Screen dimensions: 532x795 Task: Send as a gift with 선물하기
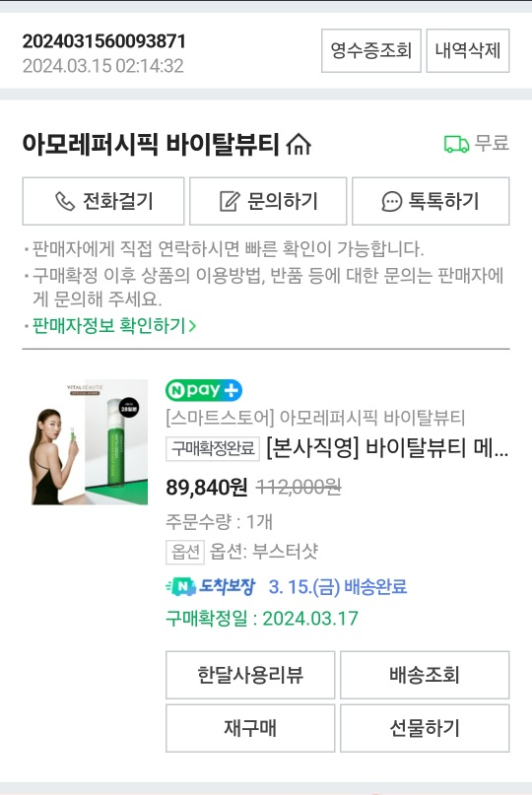pos(425,728)
